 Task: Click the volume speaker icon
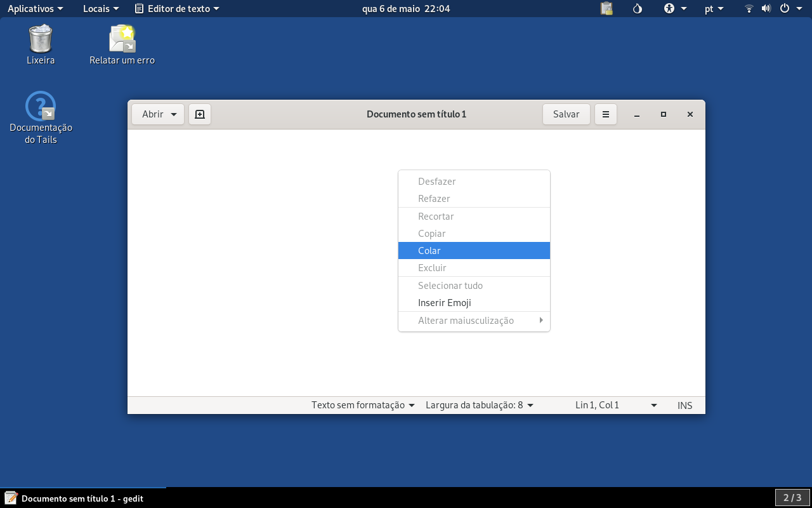tap(766, 9)
